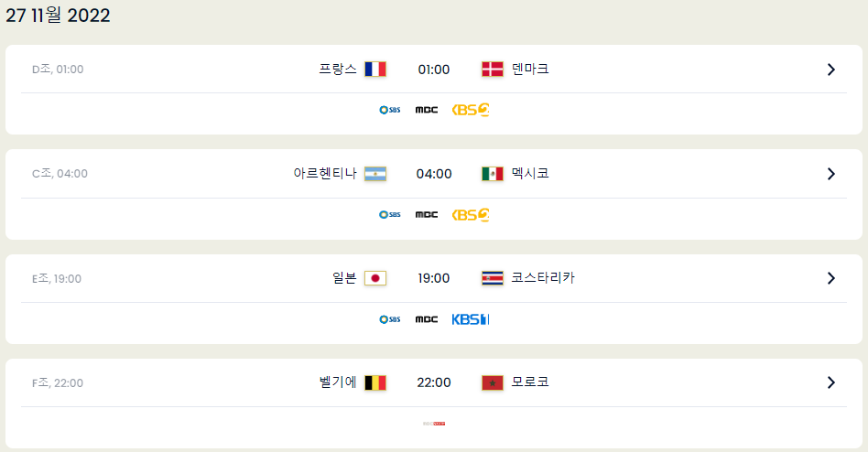This screenshot has height=452, width=868.
Task: Click MBC logo under Japan vs Costa Rica
Action: [x=427, y=319]
